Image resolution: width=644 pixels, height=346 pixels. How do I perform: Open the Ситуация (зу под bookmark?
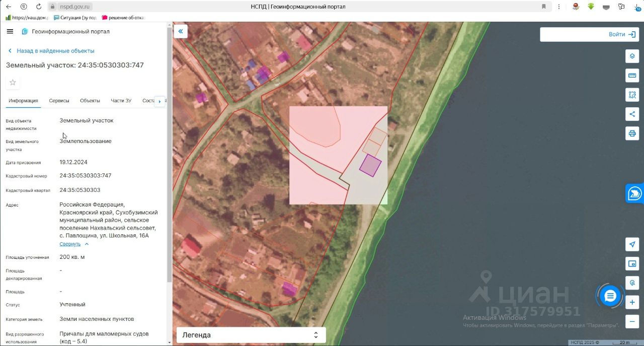[x=75, y=18]
